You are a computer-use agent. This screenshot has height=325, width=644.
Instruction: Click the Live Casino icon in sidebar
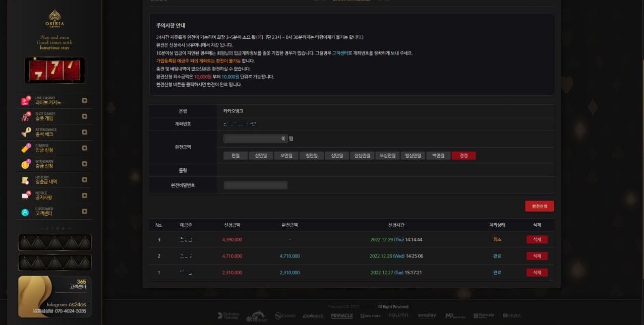point(26,101)
